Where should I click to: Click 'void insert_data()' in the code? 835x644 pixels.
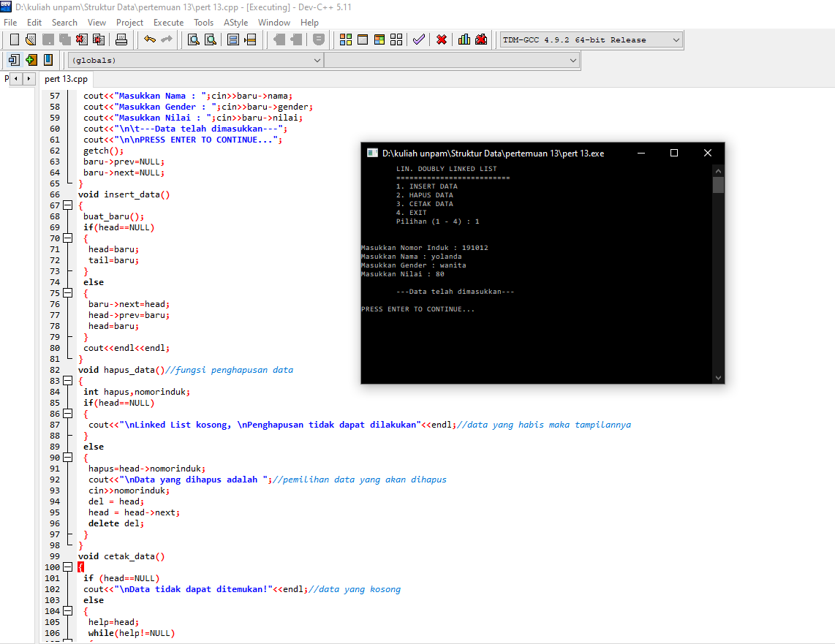(124, 194)
